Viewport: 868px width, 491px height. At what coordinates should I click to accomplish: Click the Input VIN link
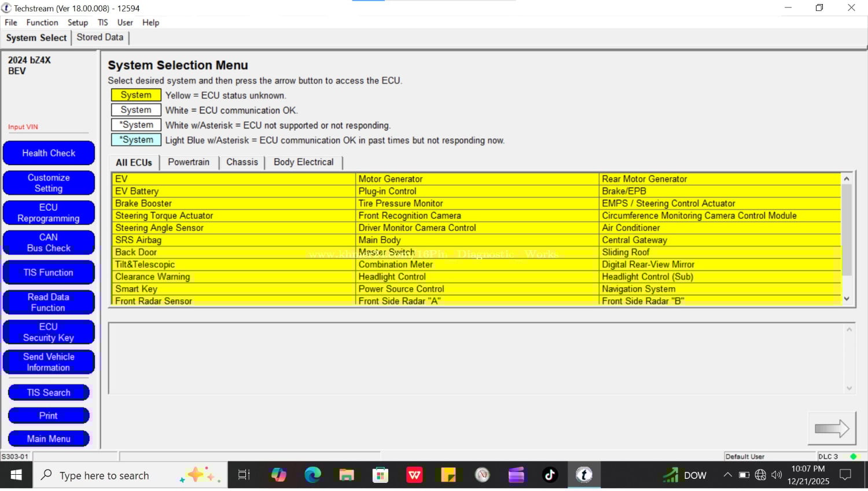click(x=23, y=127)
